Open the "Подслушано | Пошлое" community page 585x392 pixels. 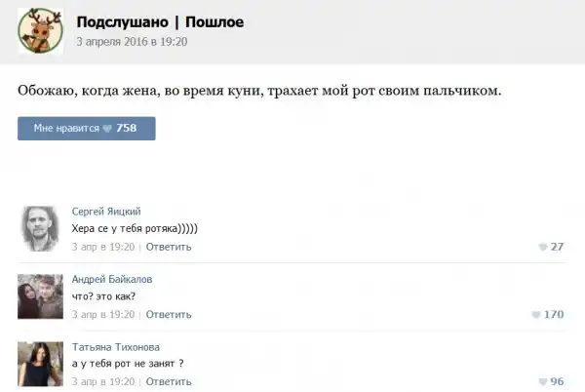coord(160,21)
